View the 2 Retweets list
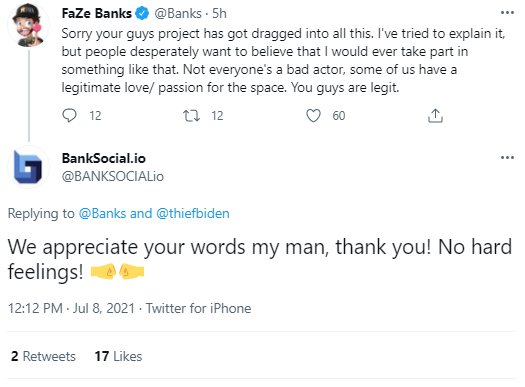Image resolution: width=525 pixels, height=387 pixels. pos(43,356)
